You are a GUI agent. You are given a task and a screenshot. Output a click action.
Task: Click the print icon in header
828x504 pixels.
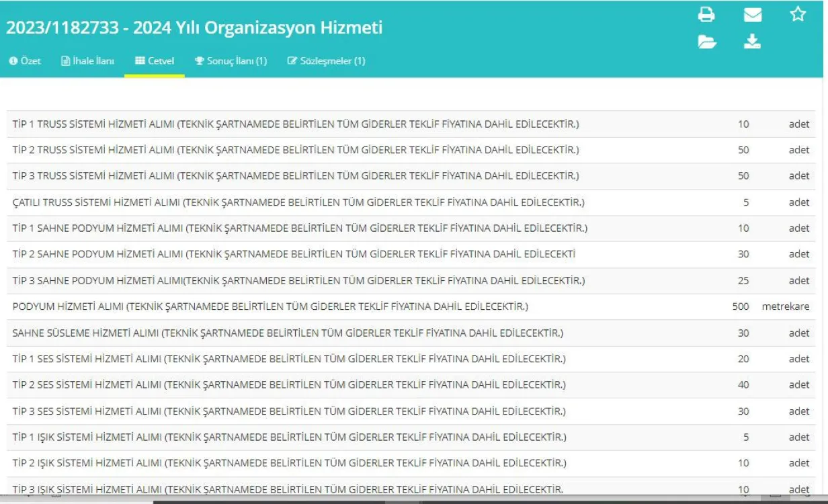(x=706, y=14)
